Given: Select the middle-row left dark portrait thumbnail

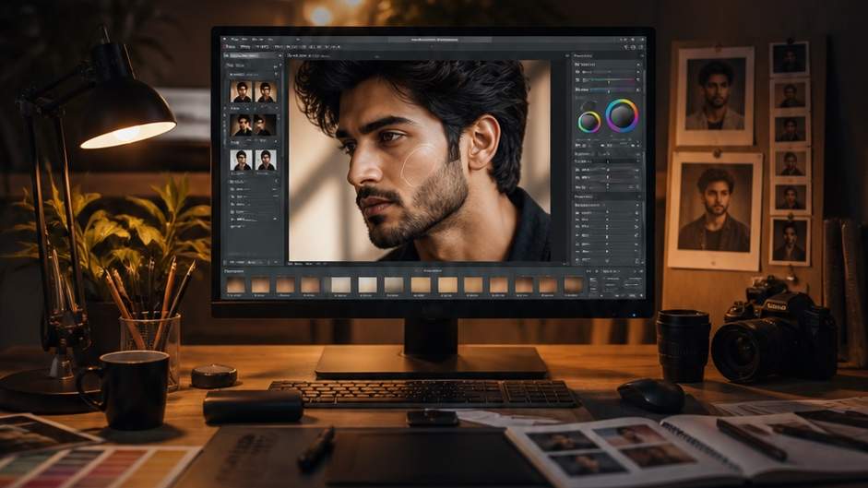Looking at the screenshot, I should click(242, 125).
